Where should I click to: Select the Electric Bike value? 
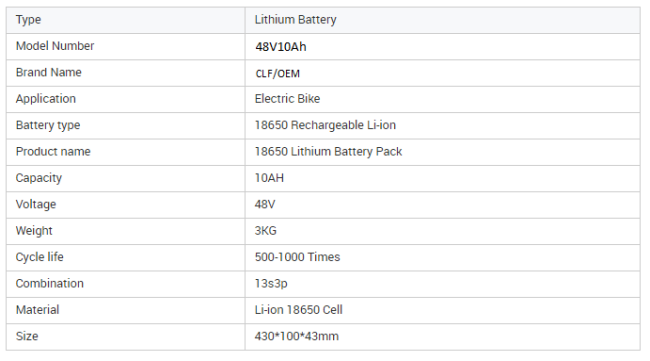click(287, 99)
